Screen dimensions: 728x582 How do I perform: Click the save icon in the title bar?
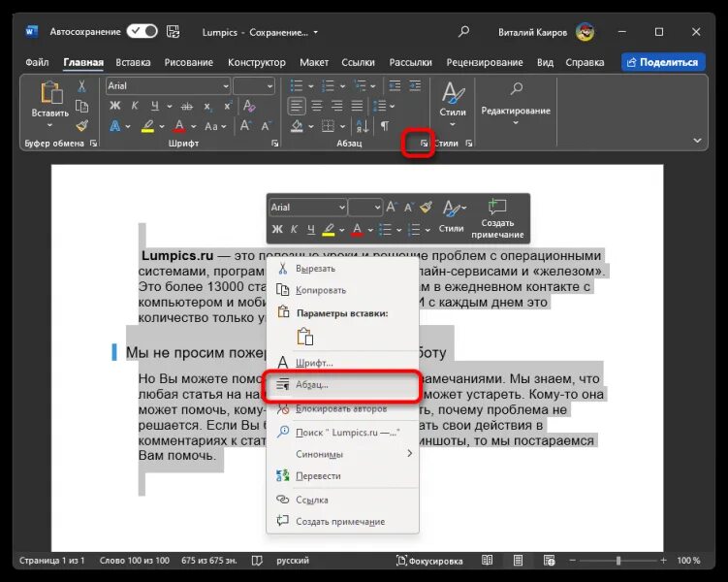point(174,32)
